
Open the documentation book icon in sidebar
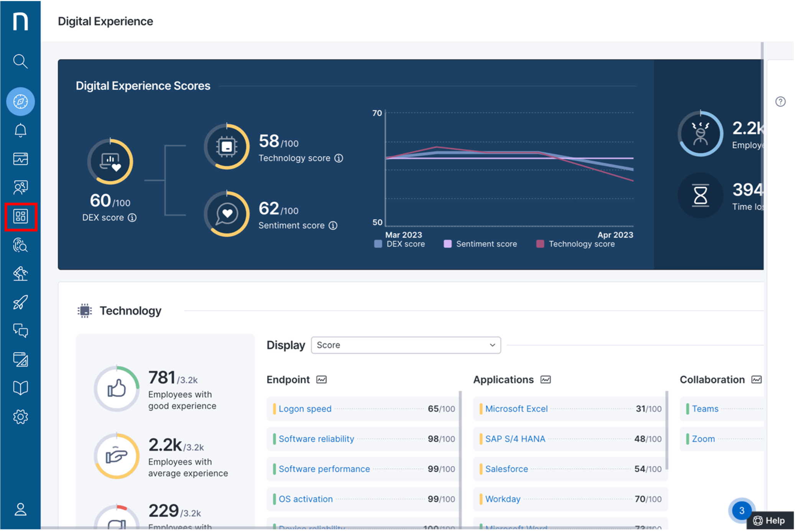pyautogui.click(x=20, y=388)
